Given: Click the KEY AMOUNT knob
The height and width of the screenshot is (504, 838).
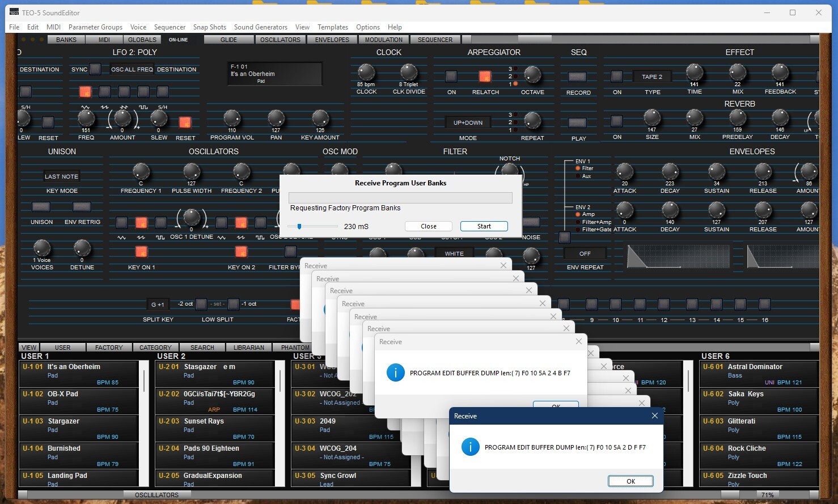Looking at the screenshot, I should click(320, 118).
